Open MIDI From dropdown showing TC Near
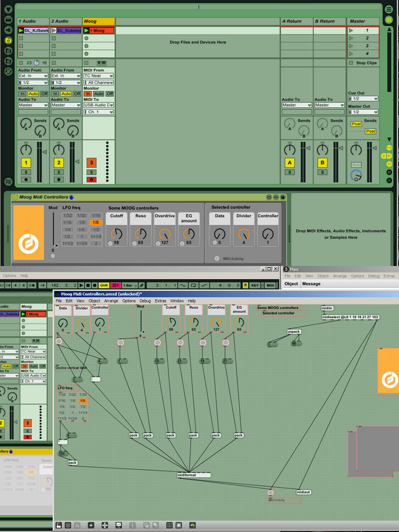The height and width of the screenshot is (532, 399). point(98,76)
